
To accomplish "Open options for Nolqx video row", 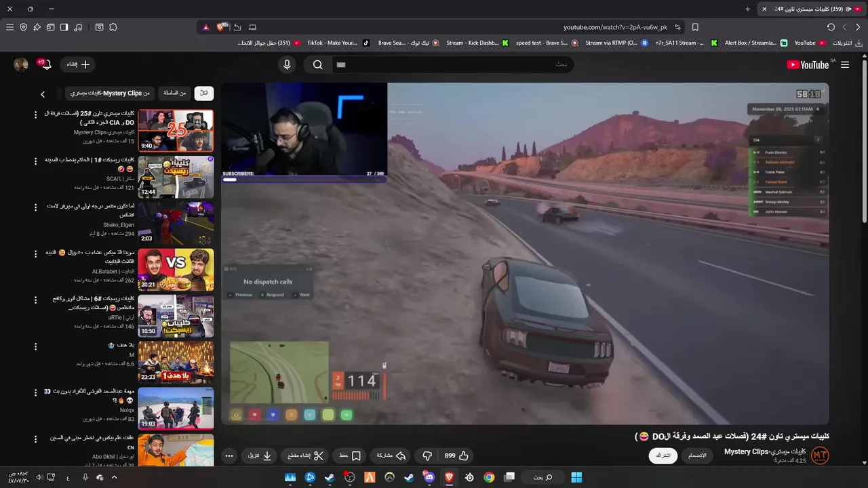I will pyautogui.click(x=36, y=392).
